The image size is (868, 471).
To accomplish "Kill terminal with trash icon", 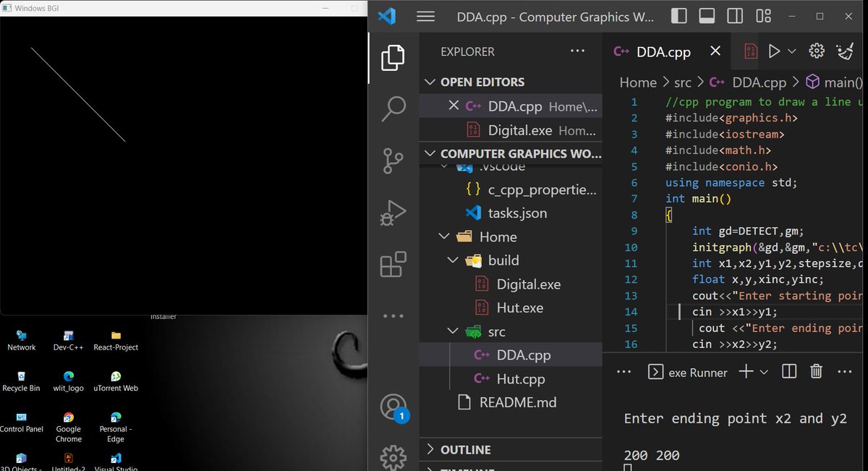I will (x=816, y=371).
